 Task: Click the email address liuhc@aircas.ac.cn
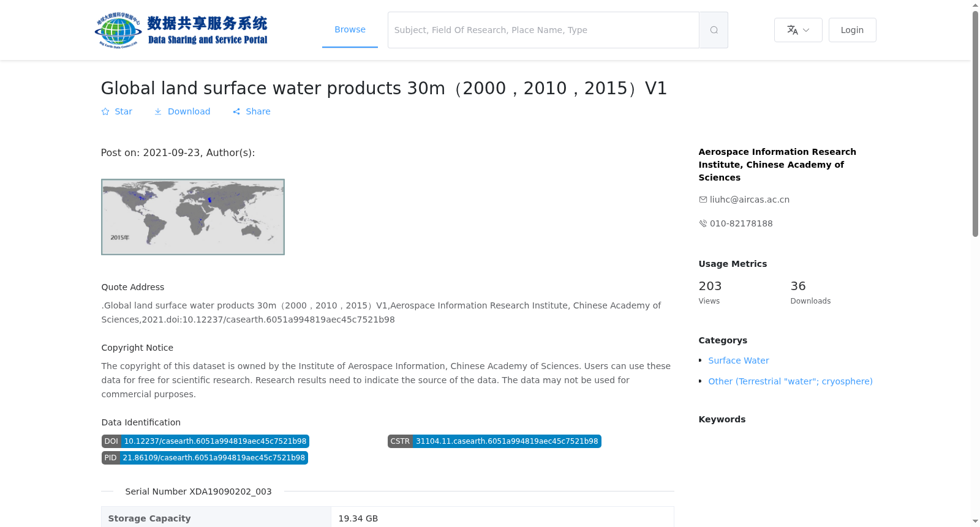coord(750,200)
